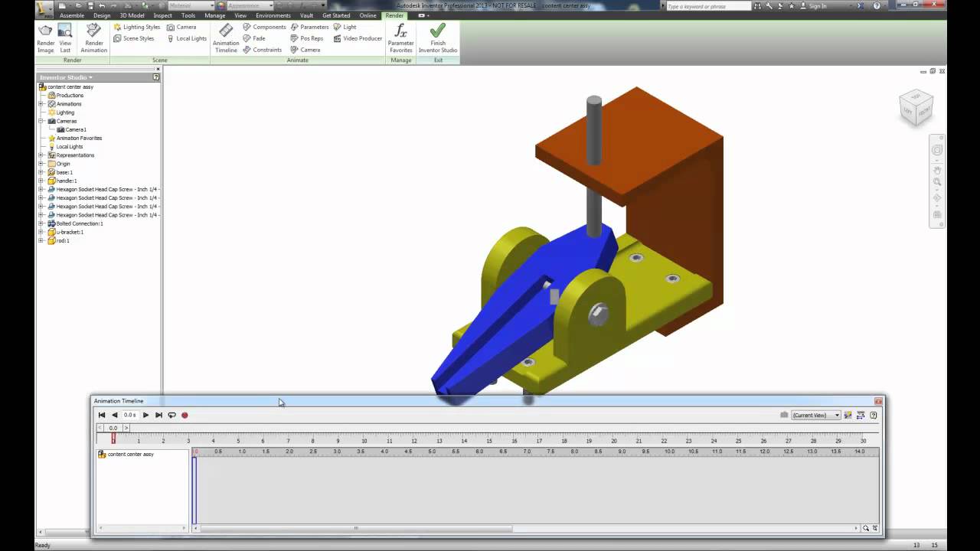Switch to the 3D Model tab
Image resolution: width=980 pixels, height=551 pixels.
(x=132, y=15)
